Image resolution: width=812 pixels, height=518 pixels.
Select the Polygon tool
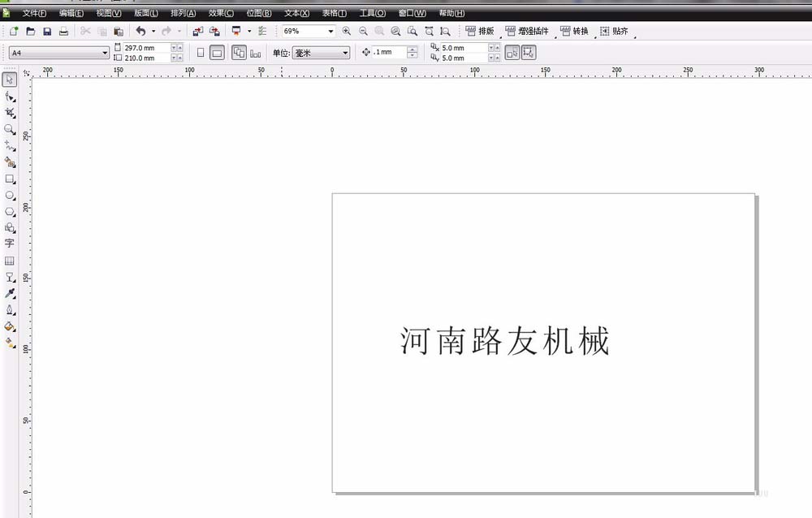pos(10,212)
